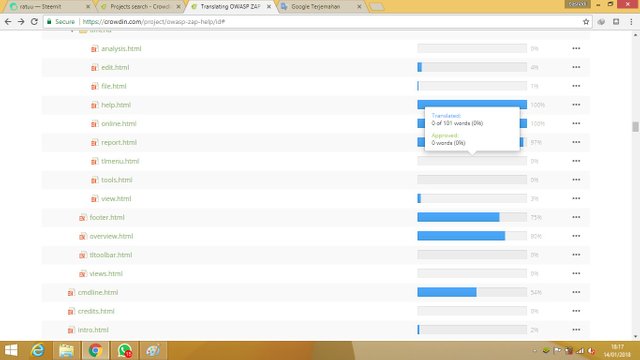Open the file help.html
640x360 pixels.
coord(116,105)
